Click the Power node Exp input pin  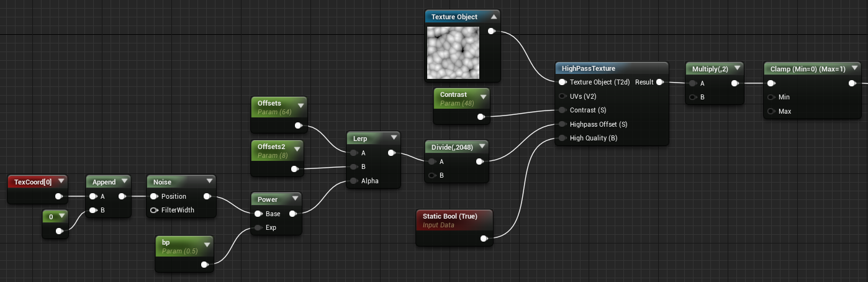tap(258, 227)
